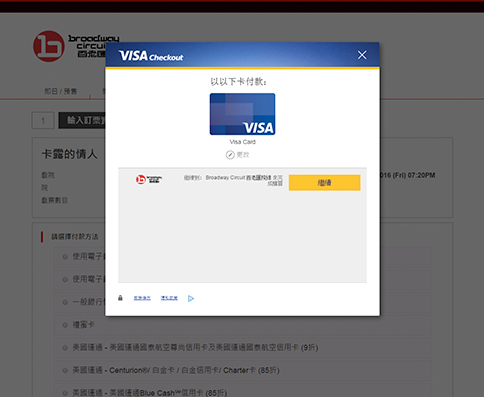Click the padlock security icon in dialog footer

tap(120, 298)
